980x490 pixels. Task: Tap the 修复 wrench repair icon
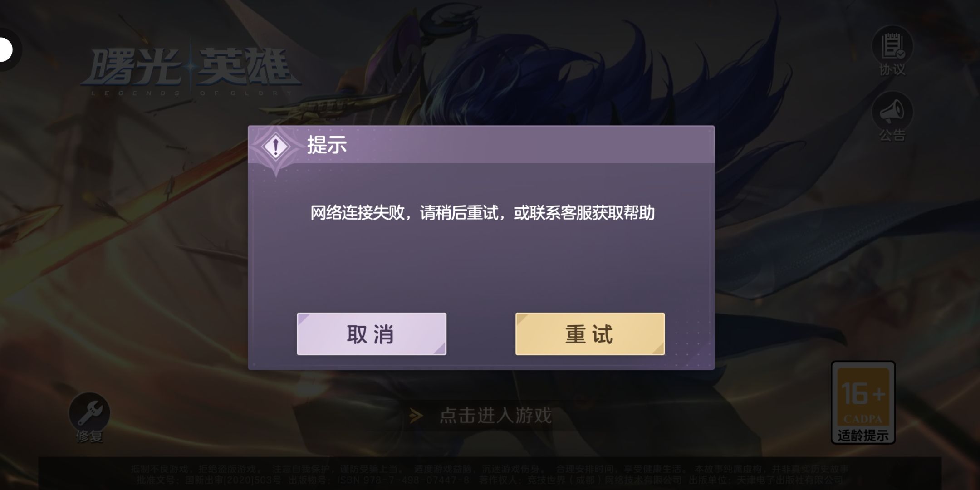point(89,412)
